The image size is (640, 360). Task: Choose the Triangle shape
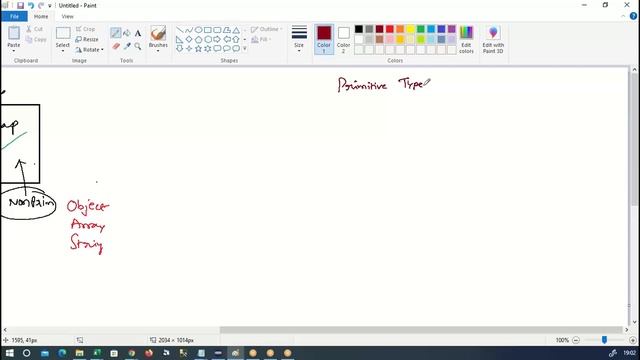[236, 30]
